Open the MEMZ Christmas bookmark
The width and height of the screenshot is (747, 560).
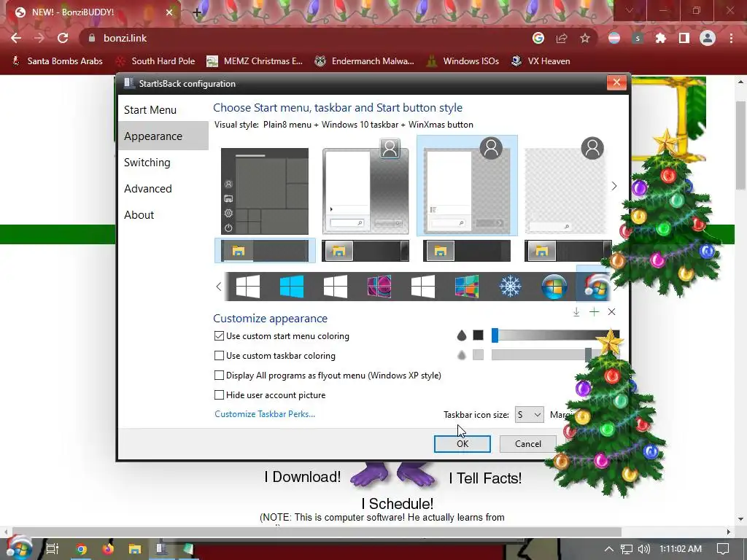pos(255,61)
